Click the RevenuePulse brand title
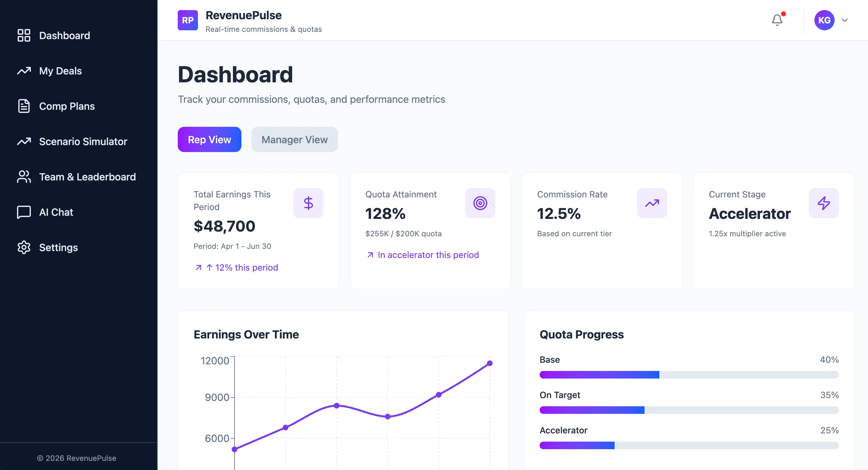This screenshot has width=868, height=470. tap(244, 15)
